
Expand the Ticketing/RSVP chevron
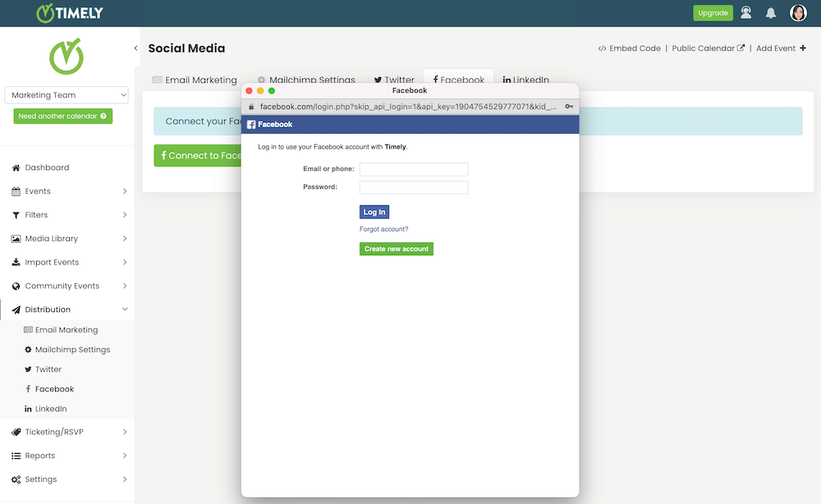point(125,432)
